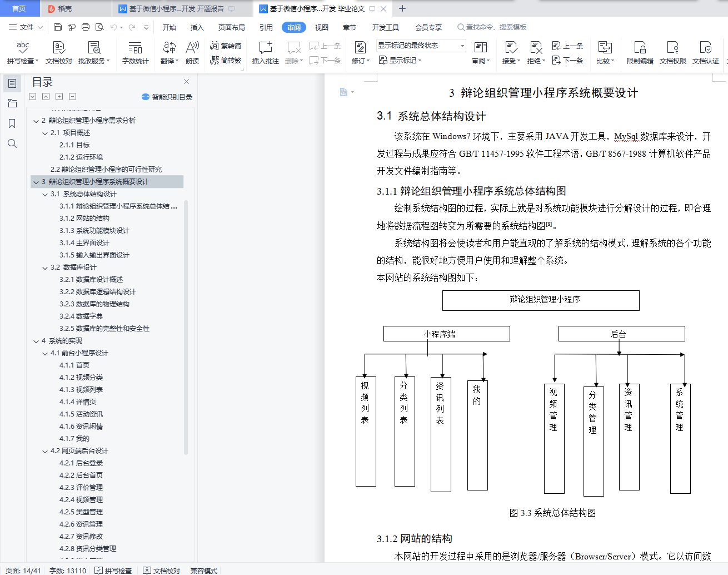The width and height of the screenshot is (728, 575).
Task: Collapse the '4.1 前台小程序设计' node
Action: [x=45, y=353]
